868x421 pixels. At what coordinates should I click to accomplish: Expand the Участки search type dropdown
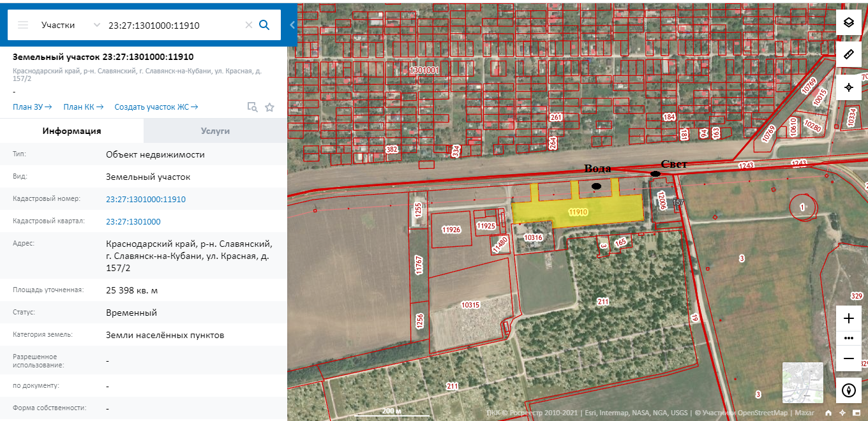click(96, 25)
